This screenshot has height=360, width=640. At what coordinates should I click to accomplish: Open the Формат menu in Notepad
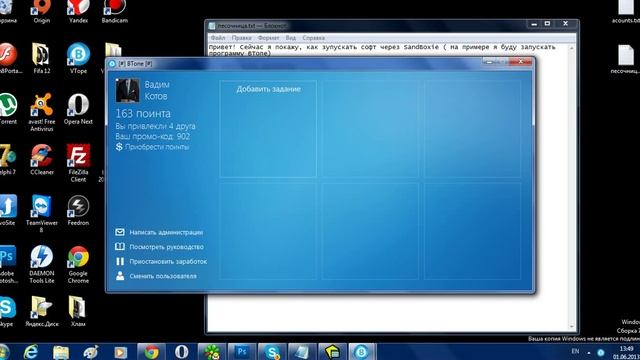pos(268,38)
